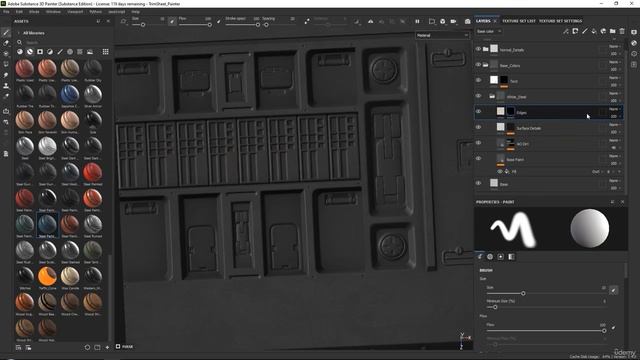This screenshot has width=640, height=360.
Task: Select the Material Picker tool in left toolbar
Action: click(6, 96)
